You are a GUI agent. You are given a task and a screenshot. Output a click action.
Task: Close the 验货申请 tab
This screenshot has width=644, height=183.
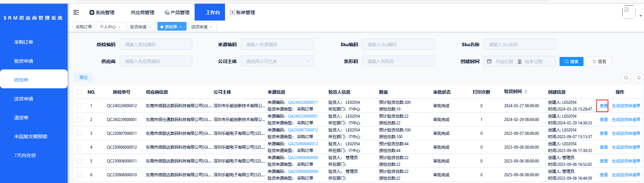(150, 27)
